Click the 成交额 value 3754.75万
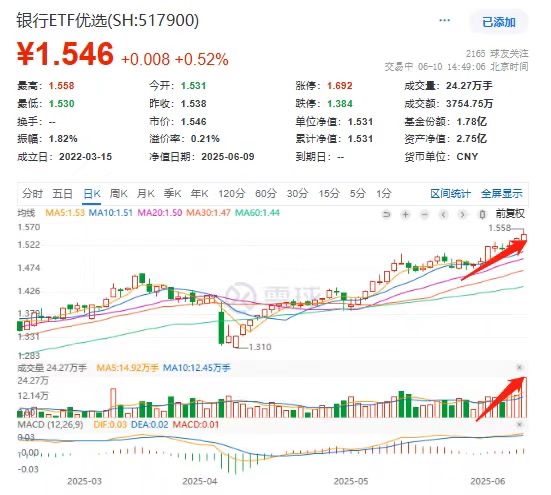This screenshot has width=551, height=495. [x=469, y=104]
